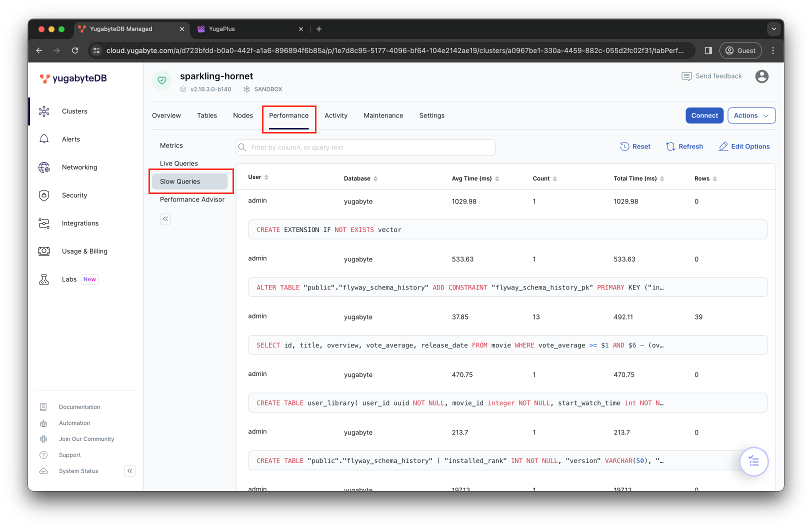Toggle sorting on Rows column

715,178
